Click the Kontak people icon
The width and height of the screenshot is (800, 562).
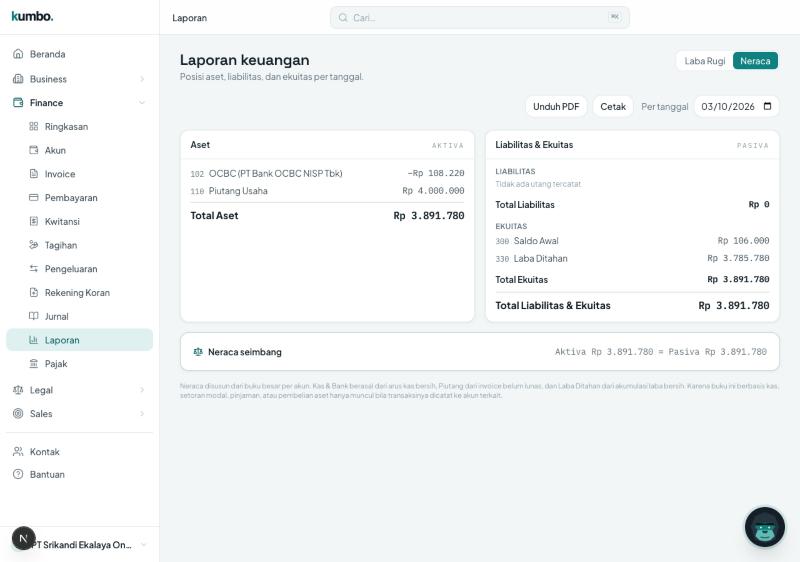pyautogui.click(x=18, y=451)
